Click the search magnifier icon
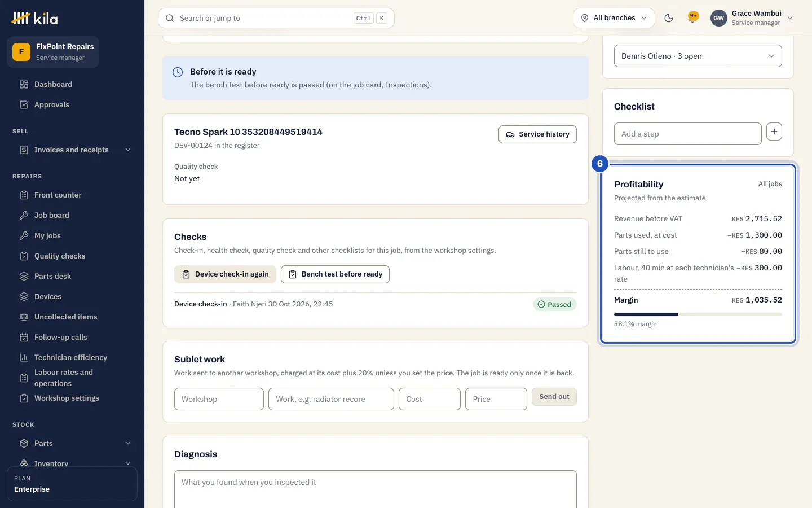The height and width of the screenshot is (508, 812). pos(170,18)
